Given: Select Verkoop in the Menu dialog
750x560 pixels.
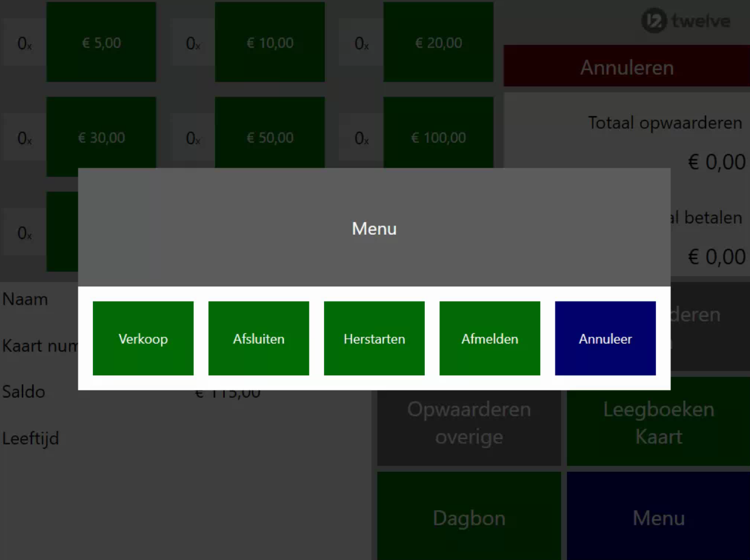Looking at the screenshot, I should click(x=143, y=338).
